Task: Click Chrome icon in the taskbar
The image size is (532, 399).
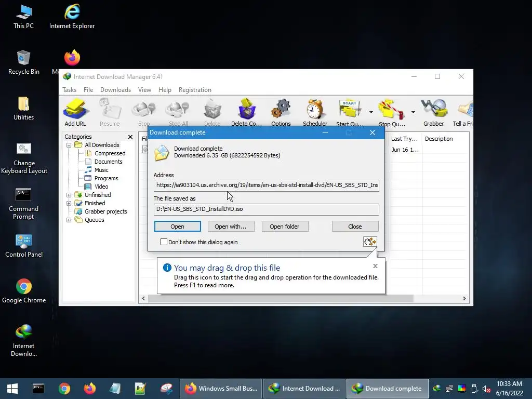Action: click(64, 389)
